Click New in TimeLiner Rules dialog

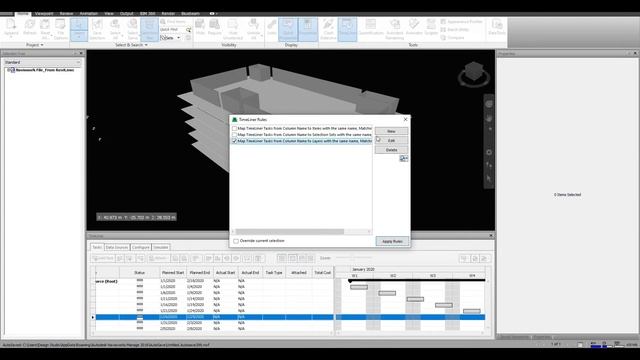coord(391,131)
